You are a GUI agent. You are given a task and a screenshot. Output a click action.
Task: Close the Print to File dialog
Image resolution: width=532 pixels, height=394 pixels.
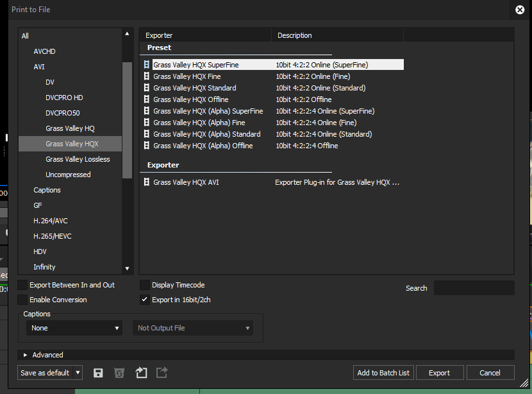pyautogui.click(x=519, y=10)
